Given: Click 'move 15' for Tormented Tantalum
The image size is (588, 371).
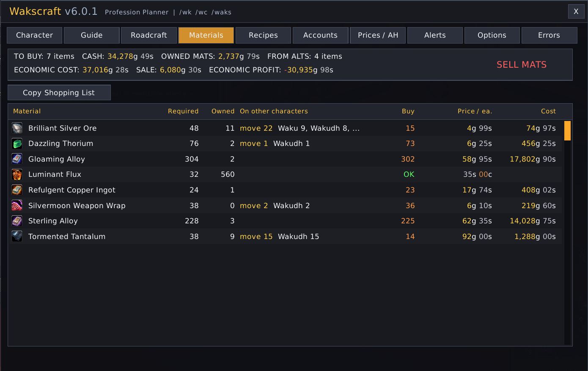Looking at the screenshot, I should tap(256, 236).
